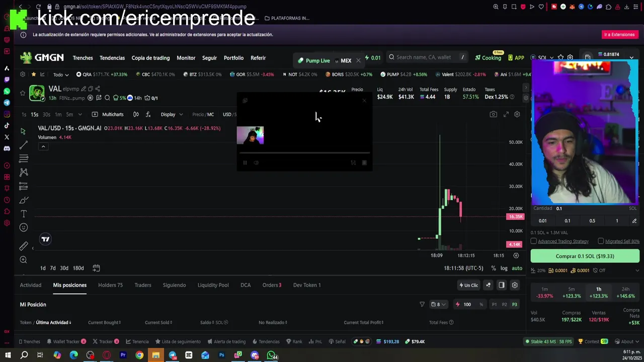Expand the wallet count 8 dropdown
Image resolution: width=644 pixels, height=362 pixels.
point(438,304)
